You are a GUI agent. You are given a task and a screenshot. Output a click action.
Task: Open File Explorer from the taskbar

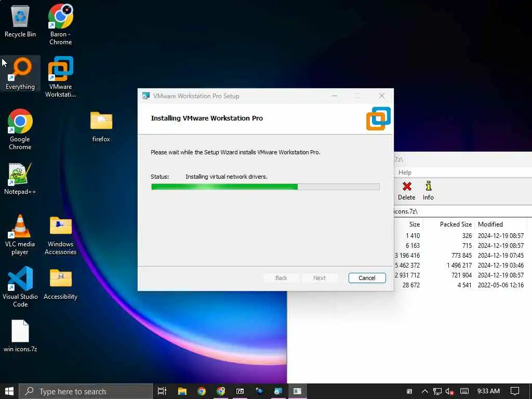(x=182, y=391)
